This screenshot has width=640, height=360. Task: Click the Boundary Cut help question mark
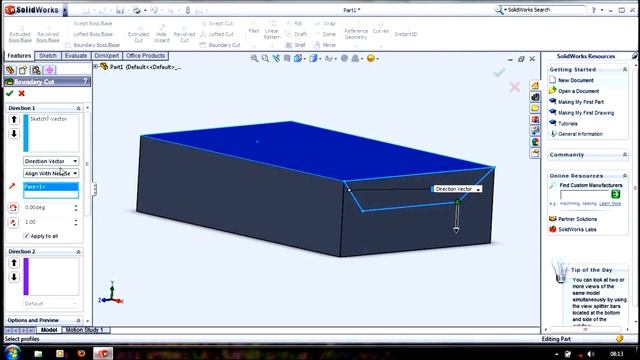(85, 81)
